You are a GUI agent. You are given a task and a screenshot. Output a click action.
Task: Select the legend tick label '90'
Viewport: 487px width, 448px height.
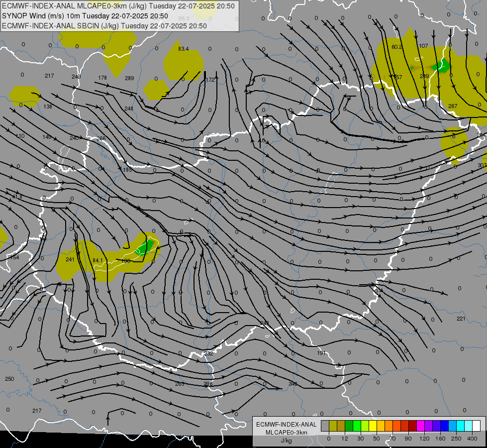(408, 439)
